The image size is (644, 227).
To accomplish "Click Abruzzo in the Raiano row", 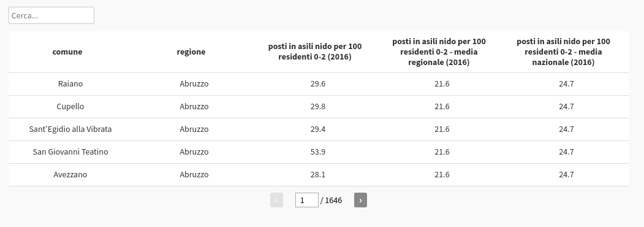I will [194, 84].
